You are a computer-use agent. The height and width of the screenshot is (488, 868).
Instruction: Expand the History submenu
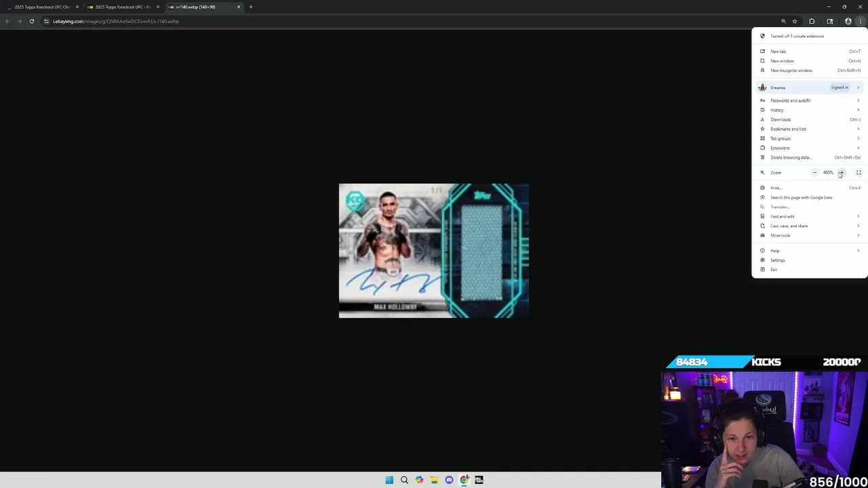point(810,110)
